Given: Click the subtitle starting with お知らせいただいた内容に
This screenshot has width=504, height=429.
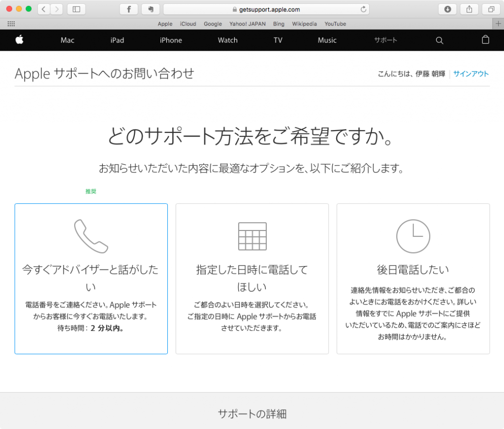Looking at the screenshot, I should 252,168.
